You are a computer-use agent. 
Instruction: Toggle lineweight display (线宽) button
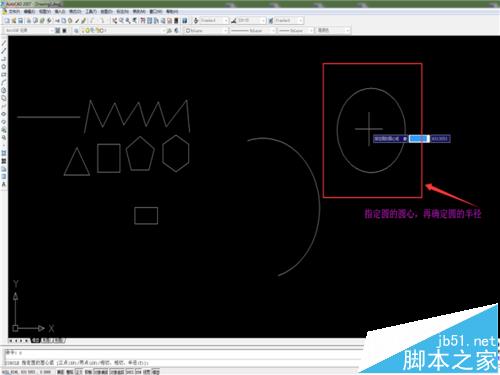pos(147,372)
